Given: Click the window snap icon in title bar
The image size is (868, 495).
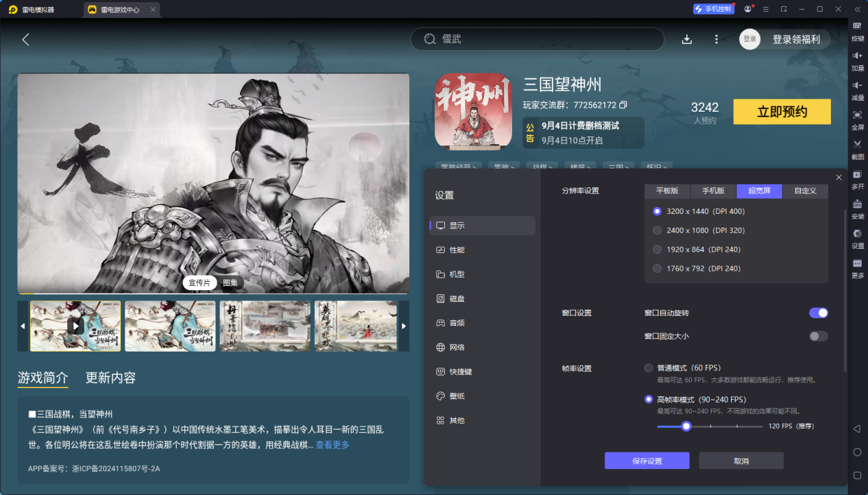Looking at the screenshot, I should [784, 9].
